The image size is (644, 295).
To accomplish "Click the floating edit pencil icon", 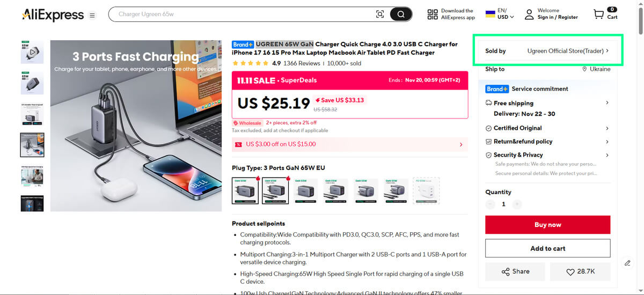I will pyautogui.click(x=627, y=263).
